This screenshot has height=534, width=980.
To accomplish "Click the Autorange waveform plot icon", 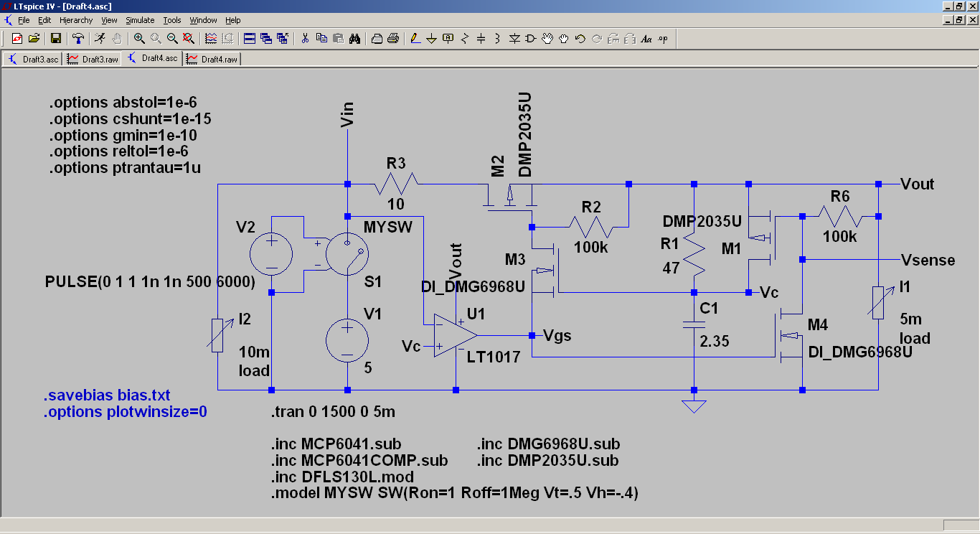I will [x=211, y=38].
